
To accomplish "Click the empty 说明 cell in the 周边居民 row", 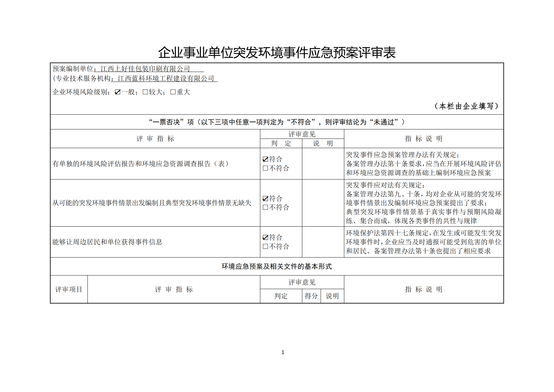I will pos(323,242).
